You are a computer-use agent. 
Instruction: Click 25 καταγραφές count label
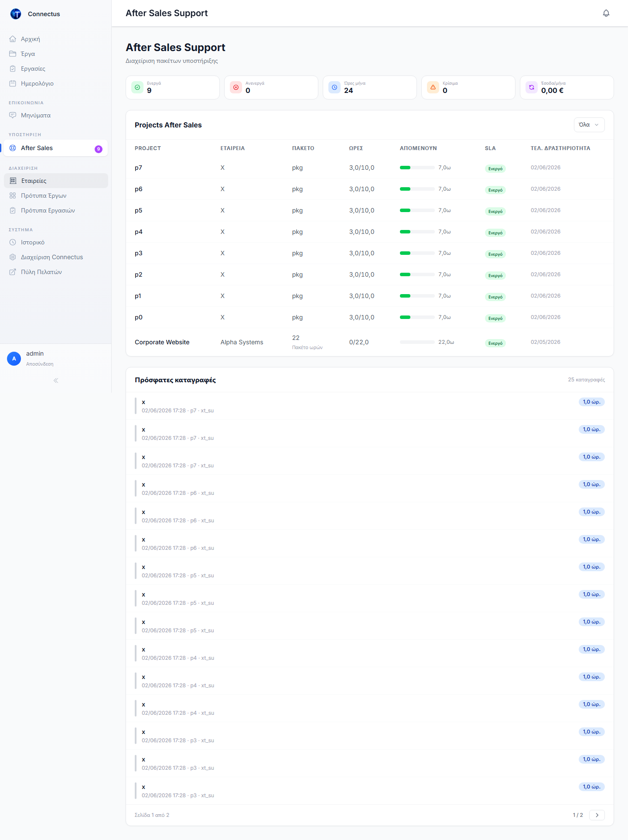[587, 380]
